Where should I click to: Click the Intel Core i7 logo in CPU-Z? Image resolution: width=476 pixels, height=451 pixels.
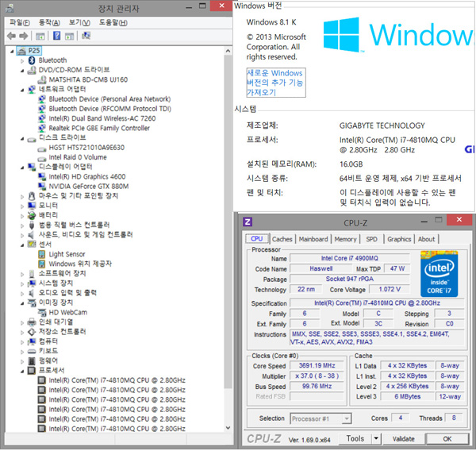[443, 273]
